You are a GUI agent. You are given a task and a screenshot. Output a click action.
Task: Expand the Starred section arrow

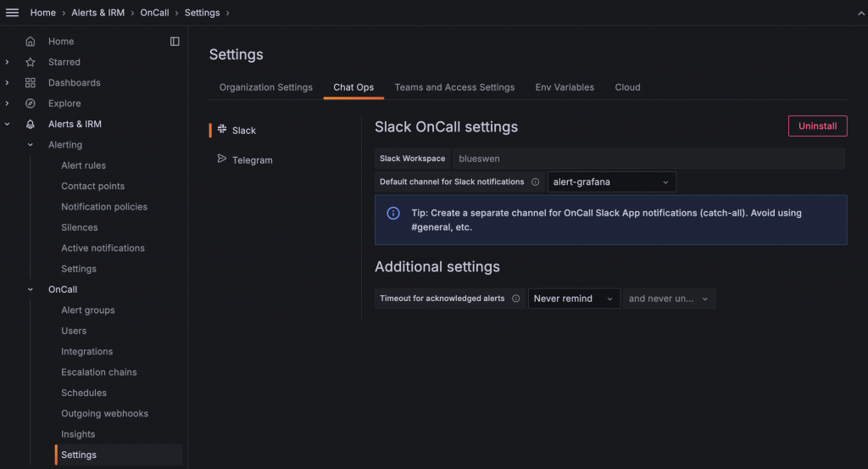click(x=7, y=62)
